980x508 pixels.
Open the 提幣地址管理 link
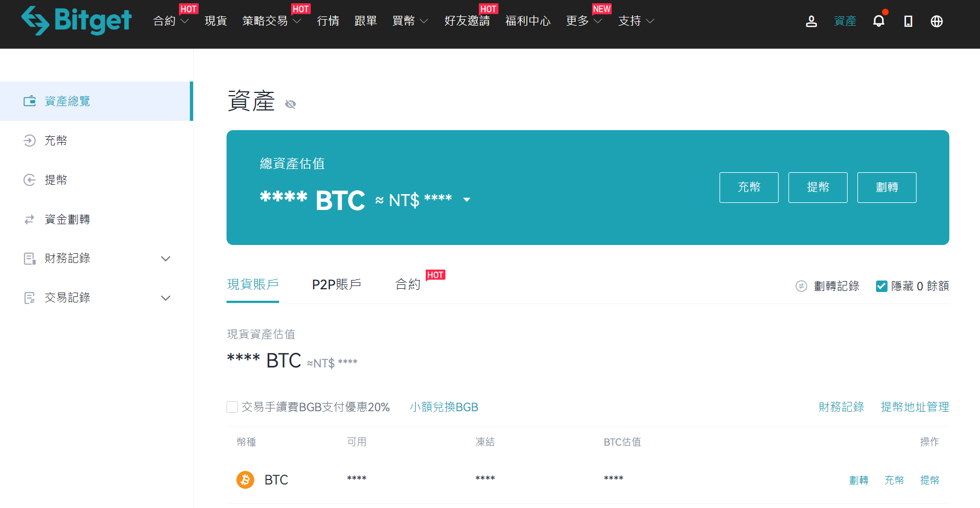click(915, 407)
